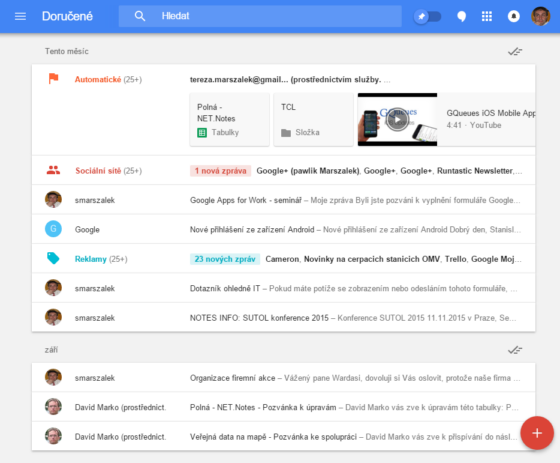Click the 23 nových zpráv badge
The height and width of the screenshot is (463, 560).
tap(225, 259)
